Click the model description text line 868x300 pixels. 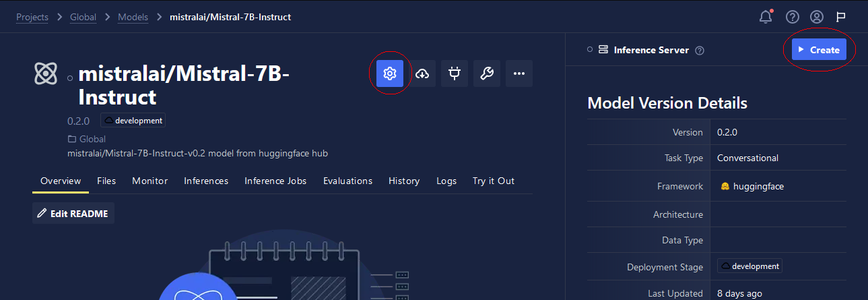tap(198, 153)
